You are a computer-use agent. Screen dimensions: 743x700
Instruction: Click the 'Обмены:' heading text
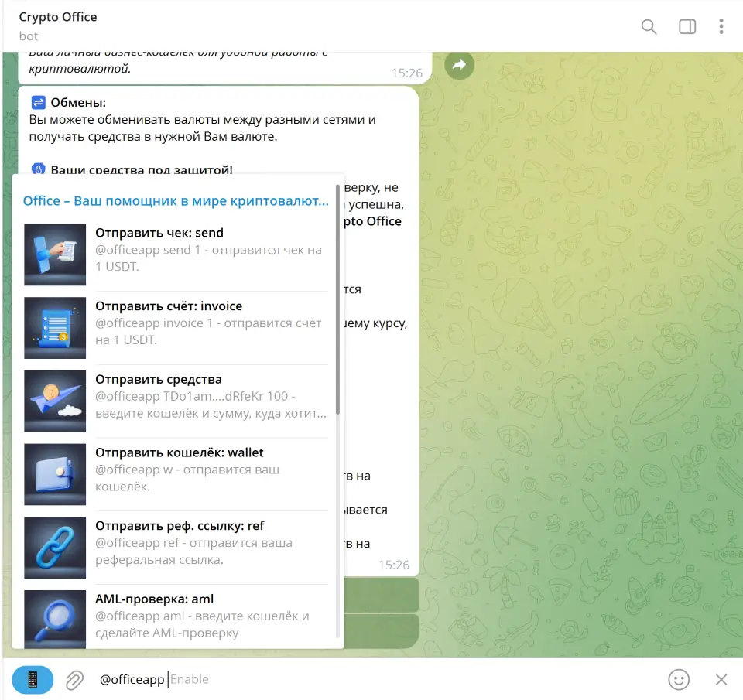point(78,103)
